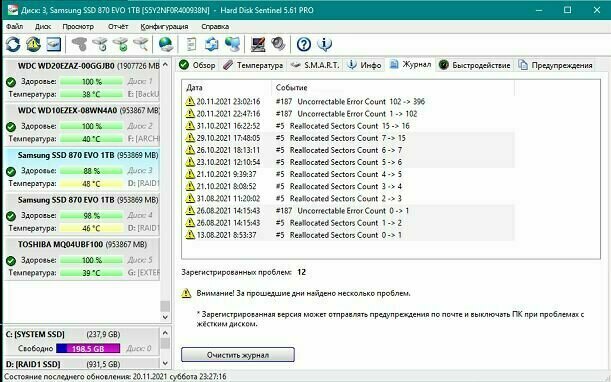Click the first gray disk test icon
Viewport: 611px width, 382px height.
(x=79, y=44)
